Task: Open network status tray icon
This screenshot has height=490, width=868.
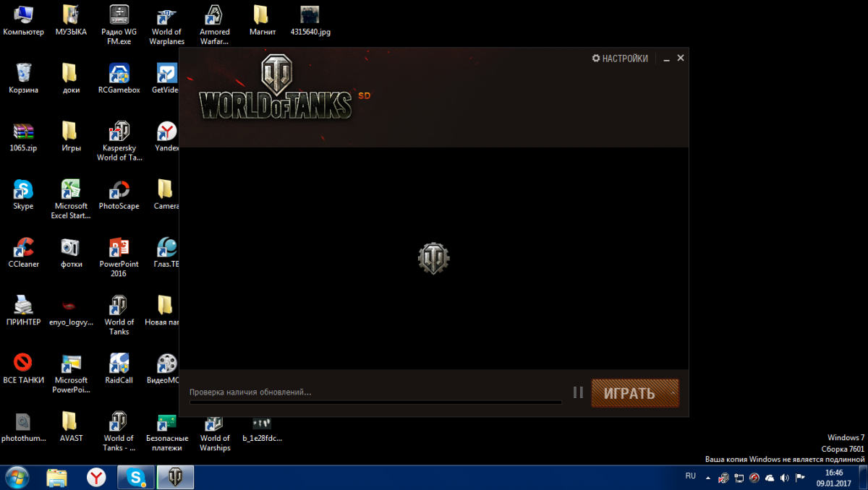Action: [739, 478]
